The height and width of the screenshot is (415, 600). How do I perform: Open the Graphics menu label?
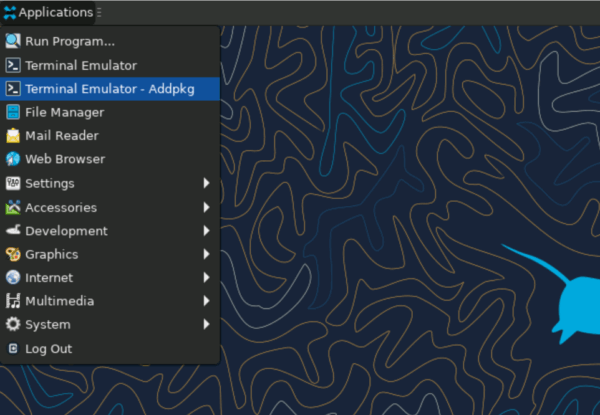52,254
